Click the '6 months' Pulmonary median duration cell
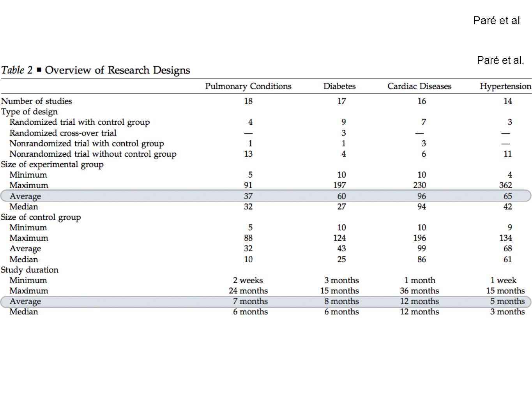 click(250, 312)
